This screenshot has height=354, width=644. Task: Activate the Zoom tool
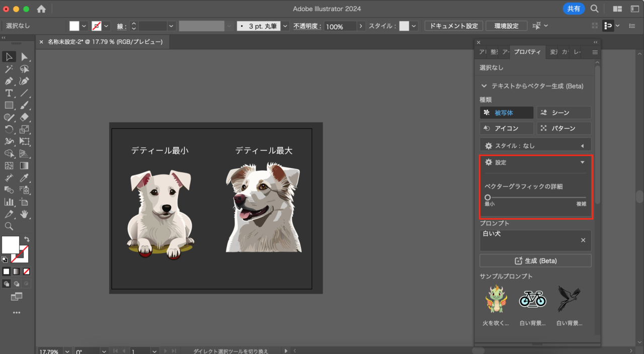[x=9, y=226]
